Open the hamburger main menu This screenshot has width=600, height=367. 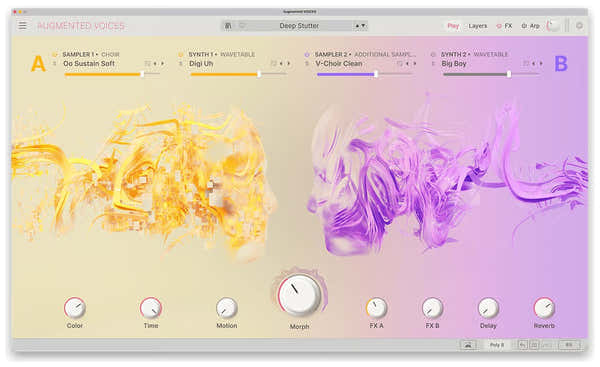[x=23, y=26]
